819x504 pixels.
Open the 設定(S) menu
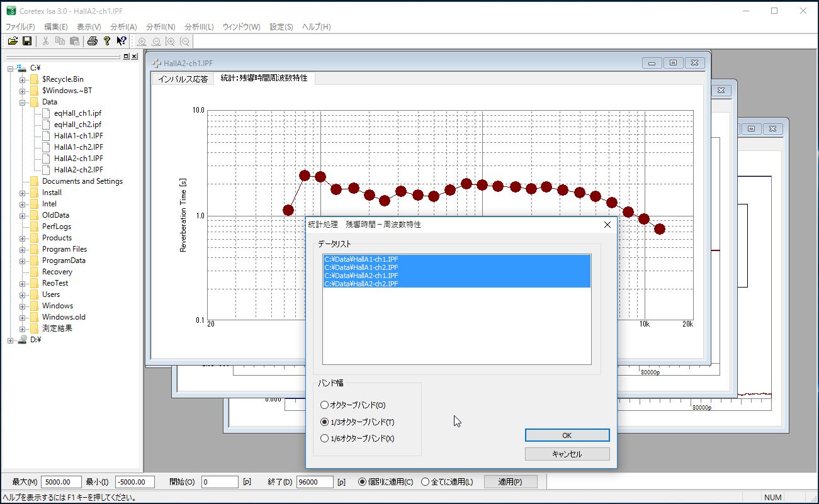coord(281,27)
